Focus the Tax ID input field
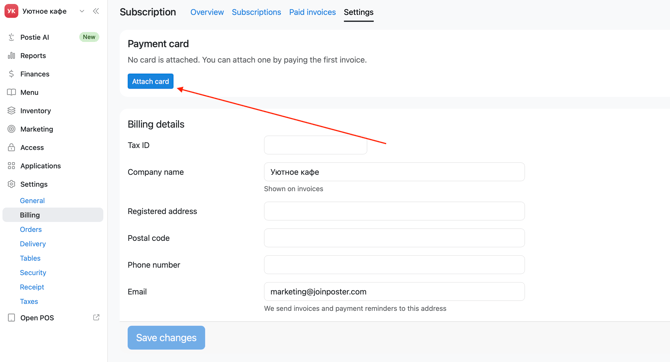Image resolution: width=670 pixels, height=362 pixels. (315, 145)
